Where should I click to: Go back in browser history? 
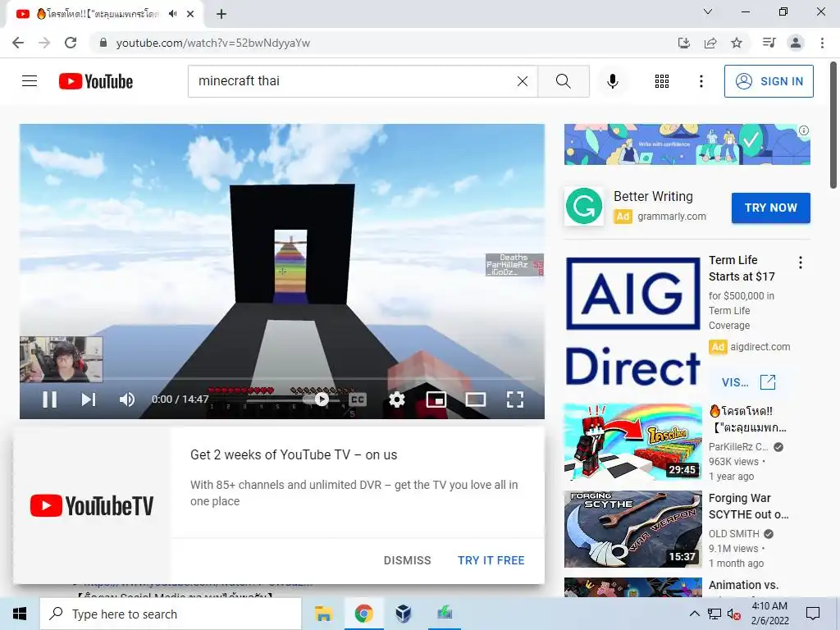[x=18, y=43]
